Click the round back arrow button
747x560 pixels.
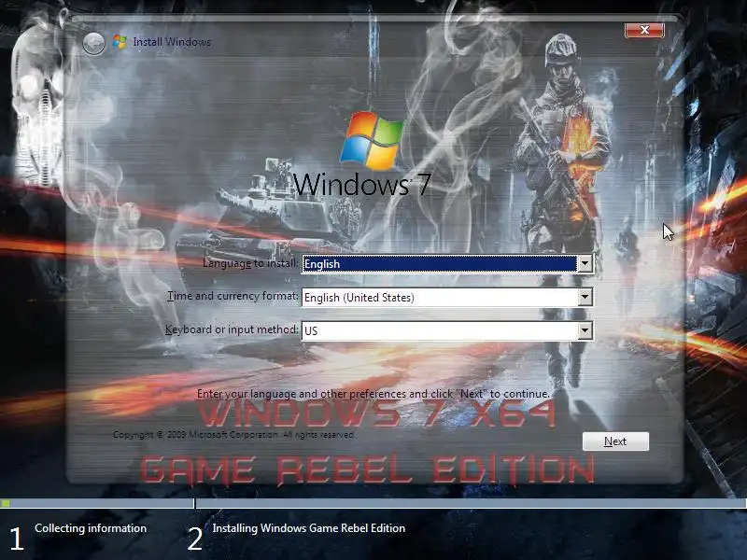coord(94,44)
